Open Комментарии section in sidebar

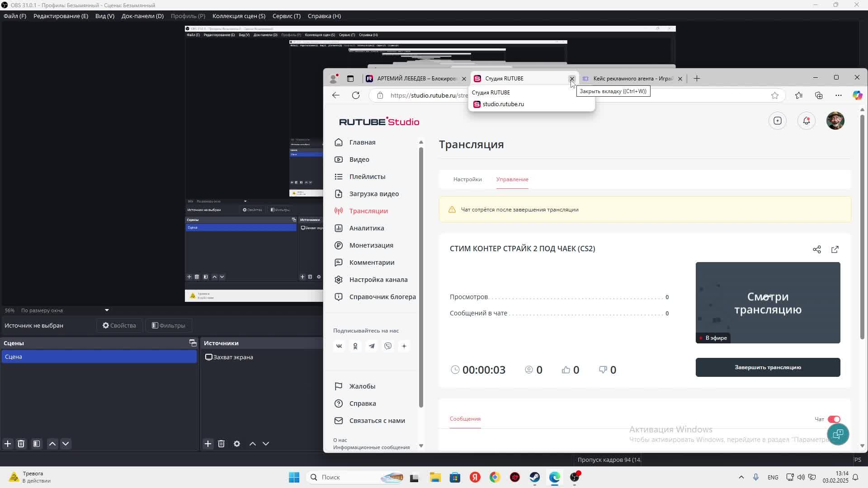tap(372, 263)
